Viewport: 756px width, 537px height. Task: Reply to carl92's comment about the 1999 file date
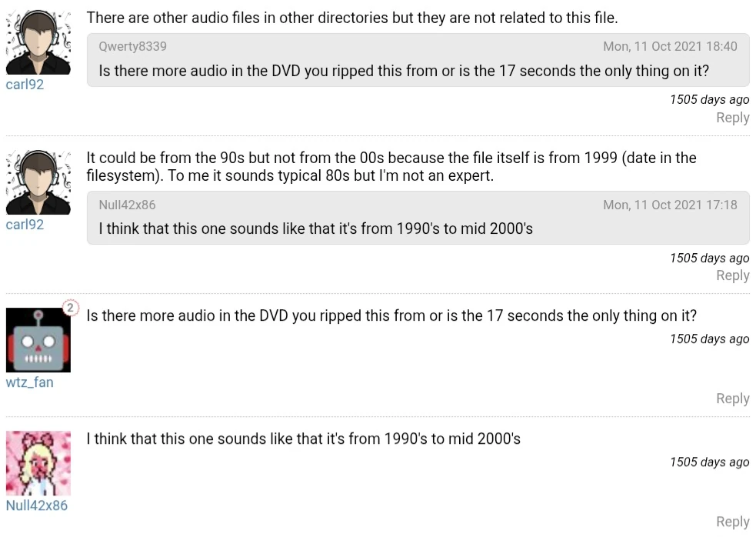coord(732,275)
